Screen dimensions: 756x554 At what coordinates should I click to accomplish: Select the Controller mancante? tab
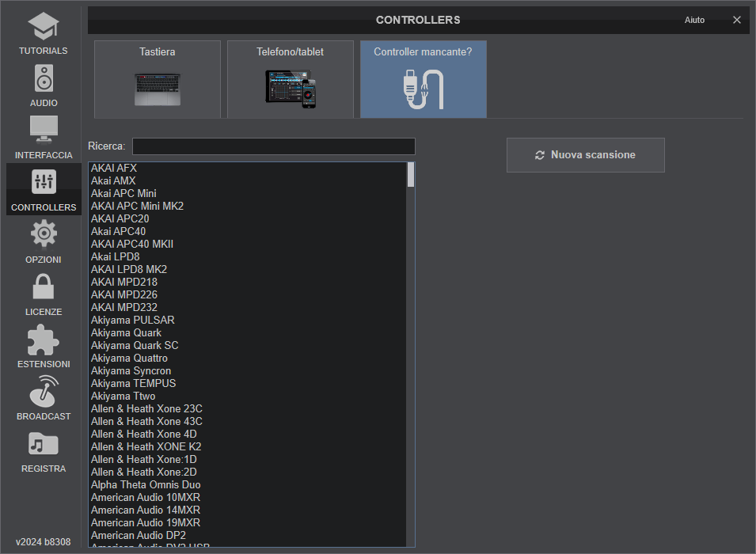[x=424, y=79]
